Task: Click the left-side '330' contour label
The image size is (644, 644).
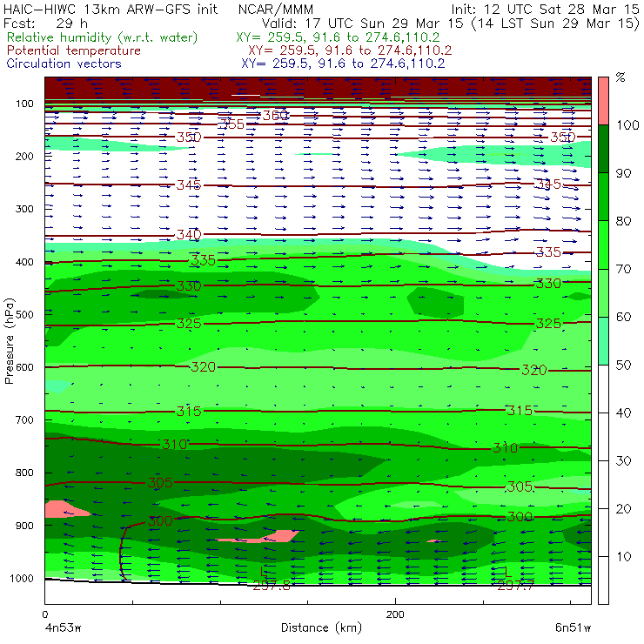Action: point(189,285)
